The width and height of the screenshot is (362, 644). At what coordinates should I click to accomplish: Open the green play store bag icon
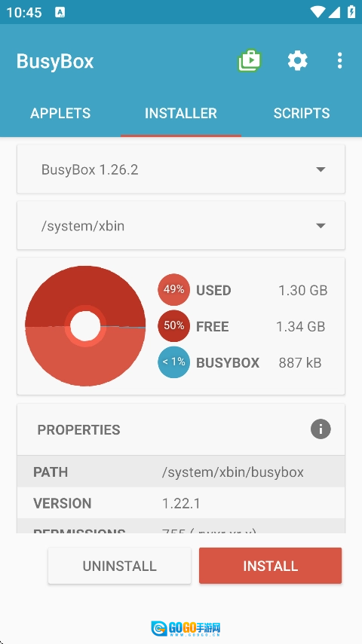[x=250, y=61]
